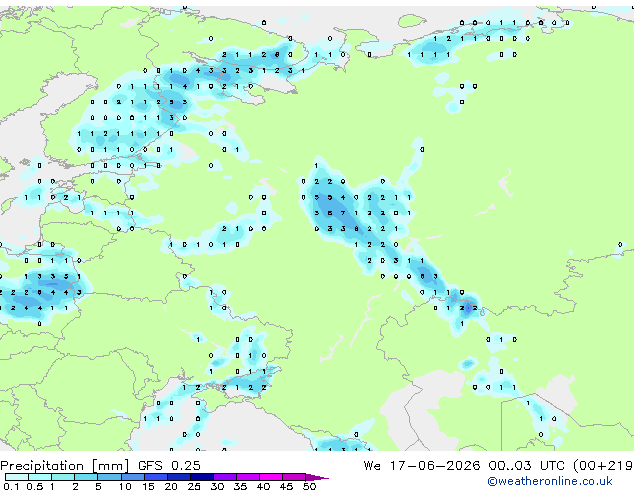The height and width of the screenshot is (490, 634).
Task: Select the 45–50 mm legend swatch
Action: pyautogui.click(x=294, y=477)
